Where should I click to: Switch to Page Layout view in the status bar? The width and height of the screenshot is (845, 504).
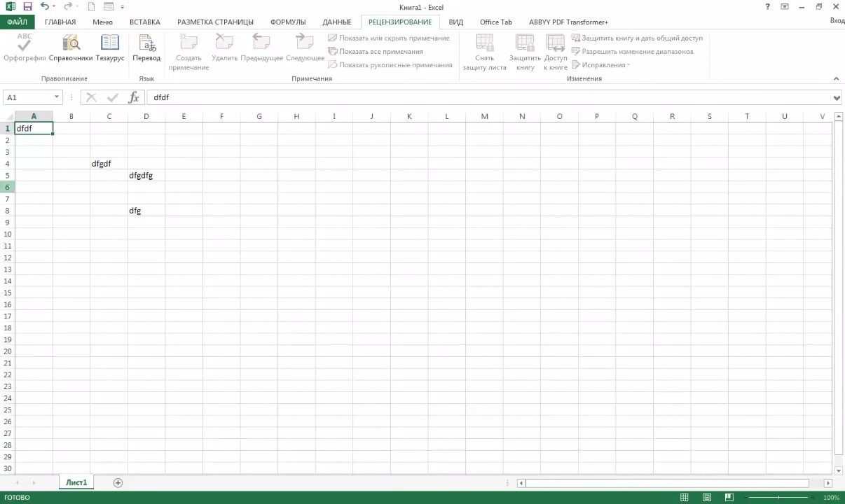click(x=707, y=498)
